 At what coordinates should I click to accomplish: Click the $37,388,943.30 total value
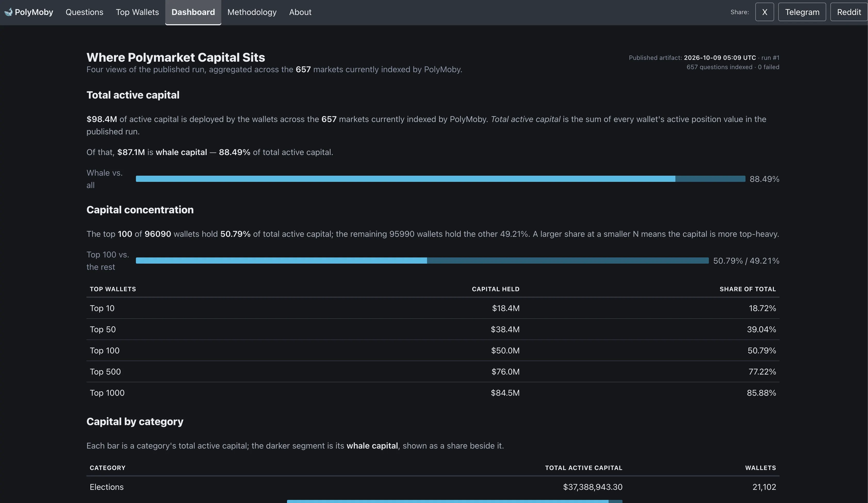[x=592, y=487]
